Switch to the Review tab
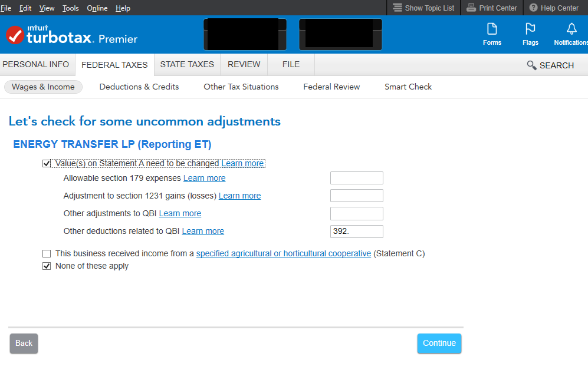 (244, 64)
